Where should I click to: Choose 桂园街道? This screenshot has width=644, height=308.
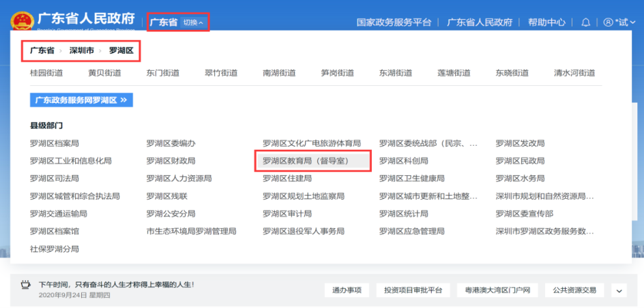(46, 74)
